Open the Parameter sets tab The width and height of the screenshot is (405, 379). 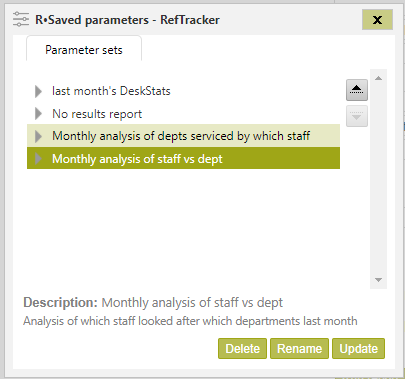[84, 50]
